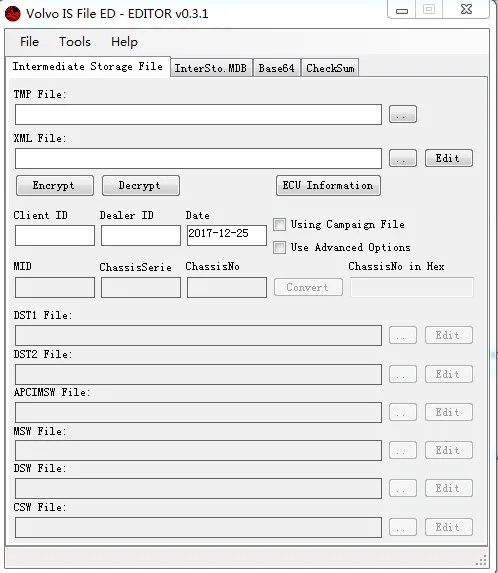Click the ChassisSerie field
498x573 pixels.
click(x=141, y=287)
